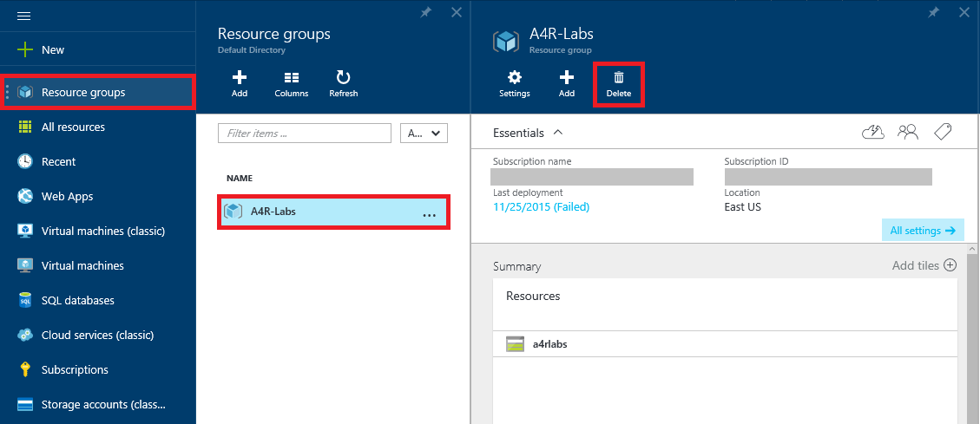Open the subscription filter dropdown

tap(424, 134)
